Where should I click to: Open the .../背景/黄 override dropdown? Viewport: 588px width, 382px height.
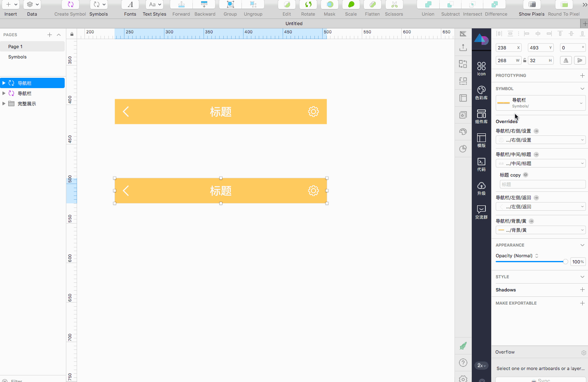541,230
